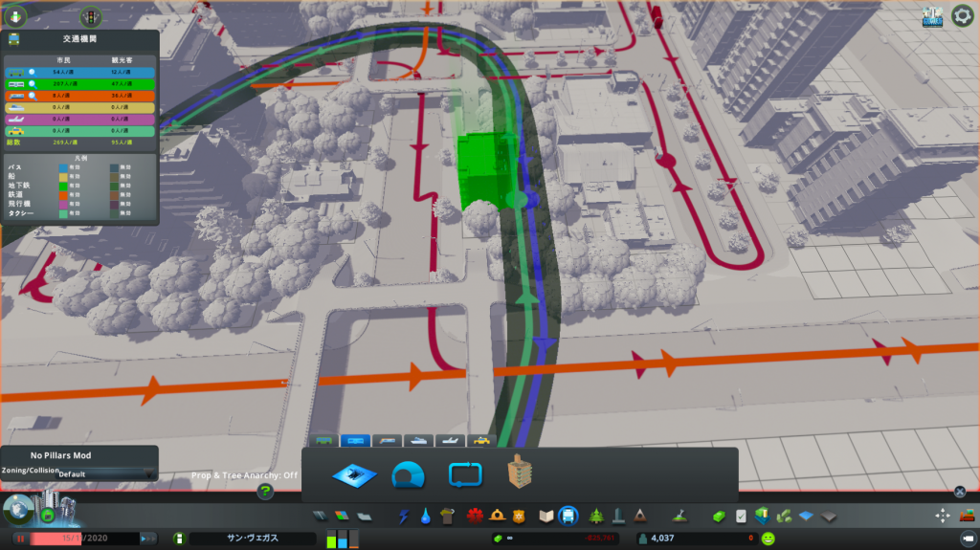Open the parks pine tree menu
980x550 pixels.
(x=596, y=517)
